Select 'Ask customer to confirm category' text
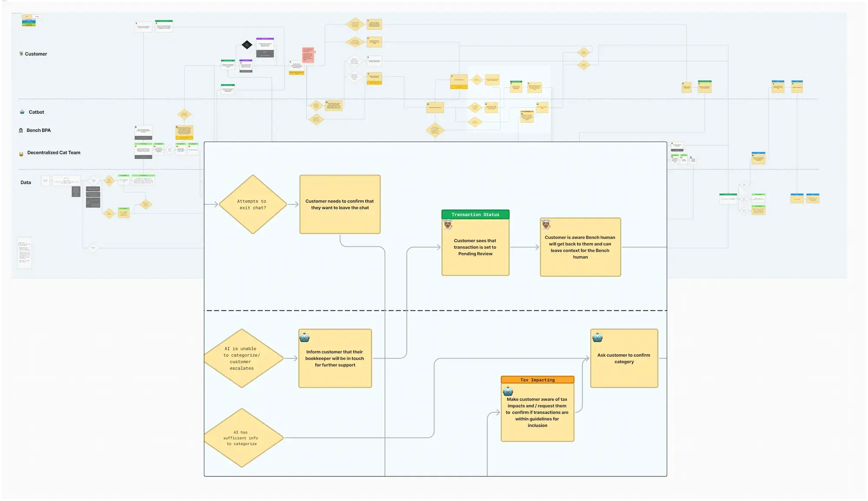 (x=624, y=358)
